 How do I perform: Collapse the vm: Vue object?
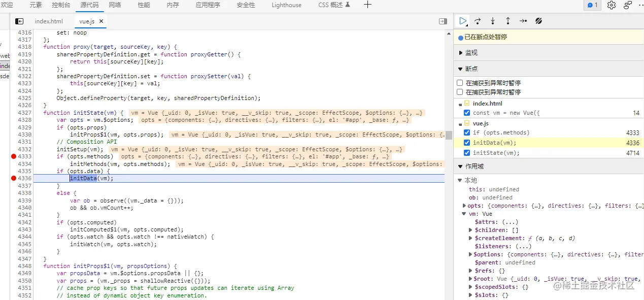click(x=464, y=214)
